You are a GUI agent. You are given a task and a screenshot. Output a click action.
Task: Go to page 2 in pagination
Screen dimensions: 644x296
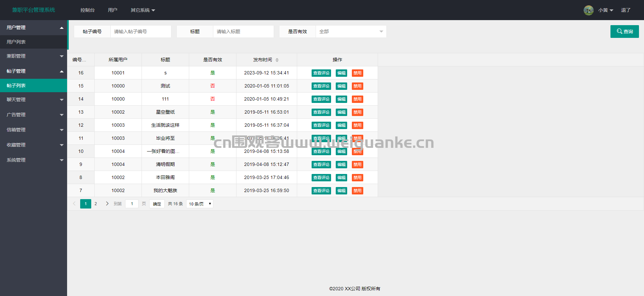[x=96, y=204]
